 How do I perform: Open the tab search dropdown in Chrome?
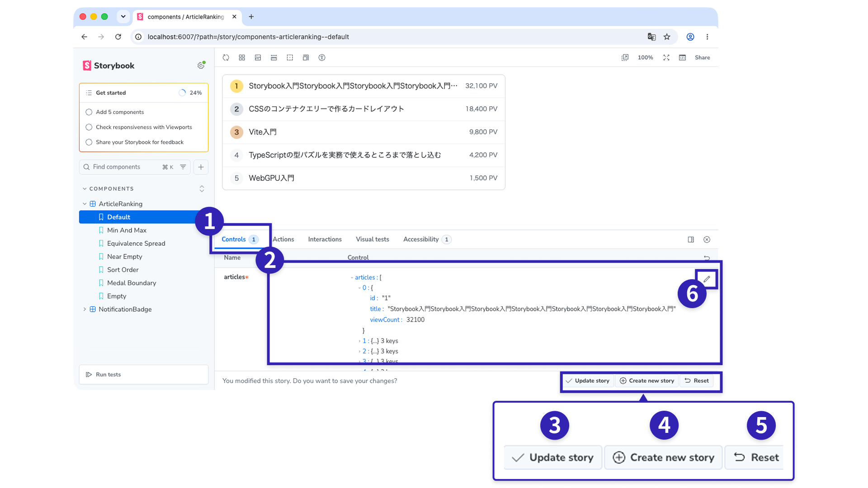pyautogui.click(x=123, y=17)
